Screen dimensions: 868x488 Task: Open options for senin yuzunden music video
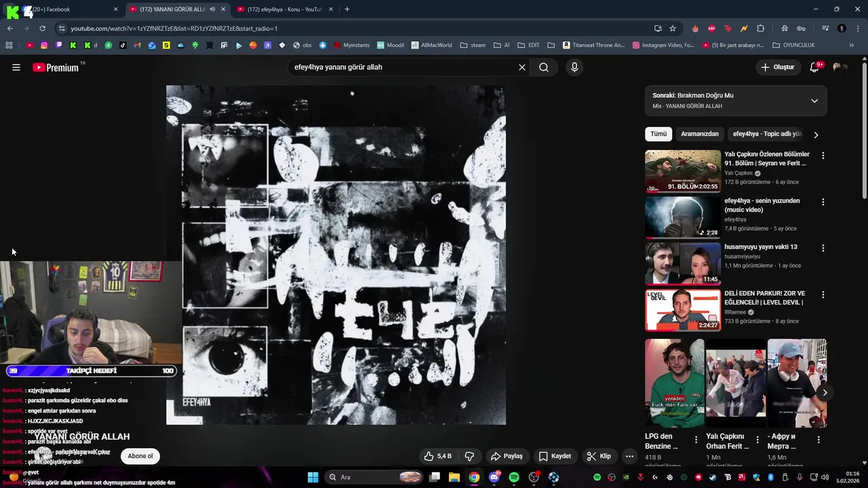point(823,202)
